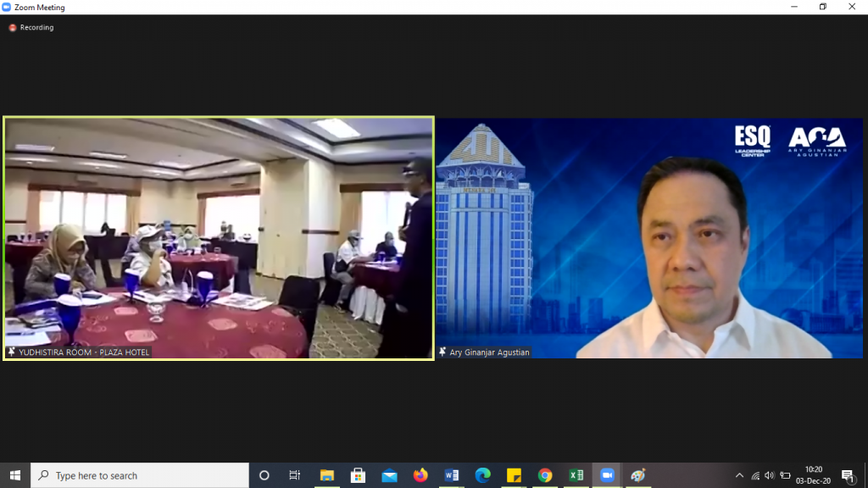868x488 pixels.
Task: Click the Type here to search box
Action: tap(140, 475)
